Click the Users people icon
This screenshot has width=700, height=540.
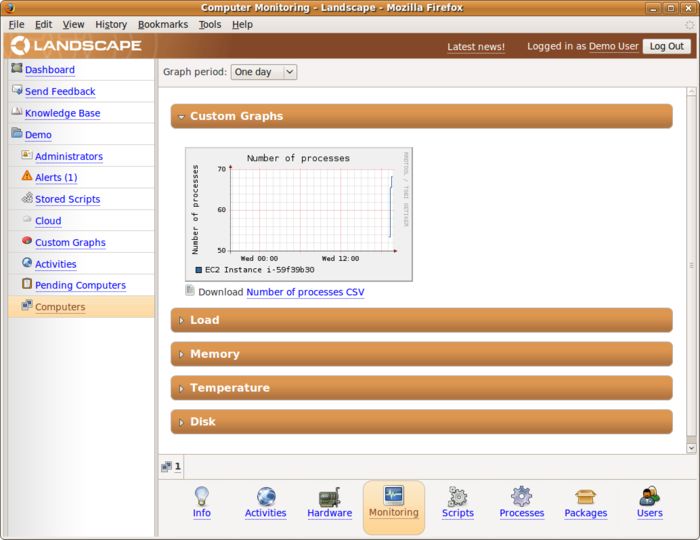[x=650, y=496]
